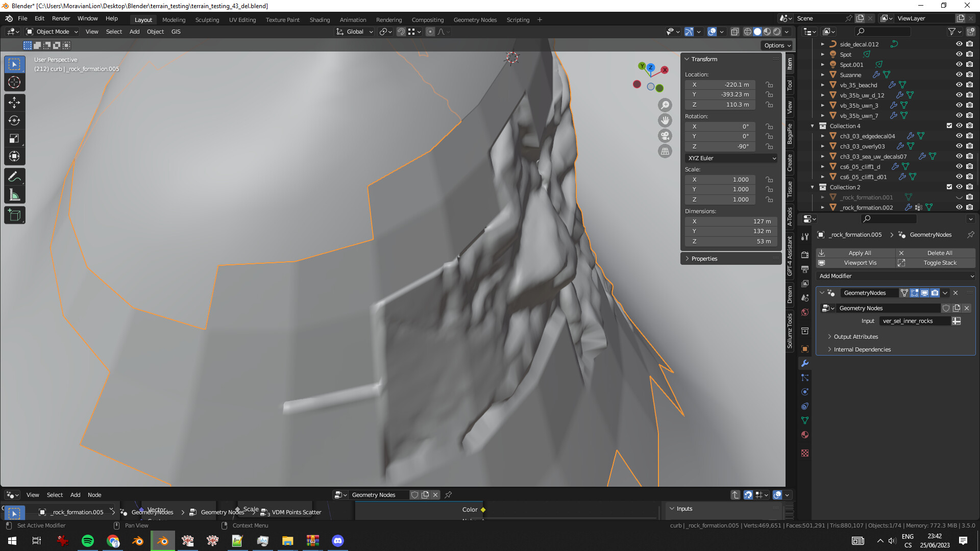Open the Options dropdown in viewport
Viewport: 980px width, 551px height.
pyautogui.click(x=777, y=45)
